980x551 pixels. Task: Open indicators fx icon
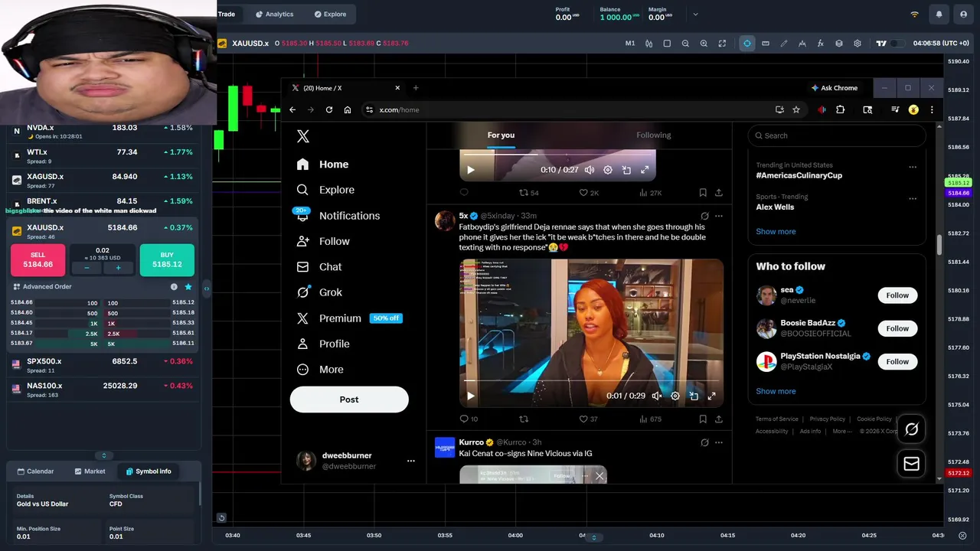coord(821,44)
